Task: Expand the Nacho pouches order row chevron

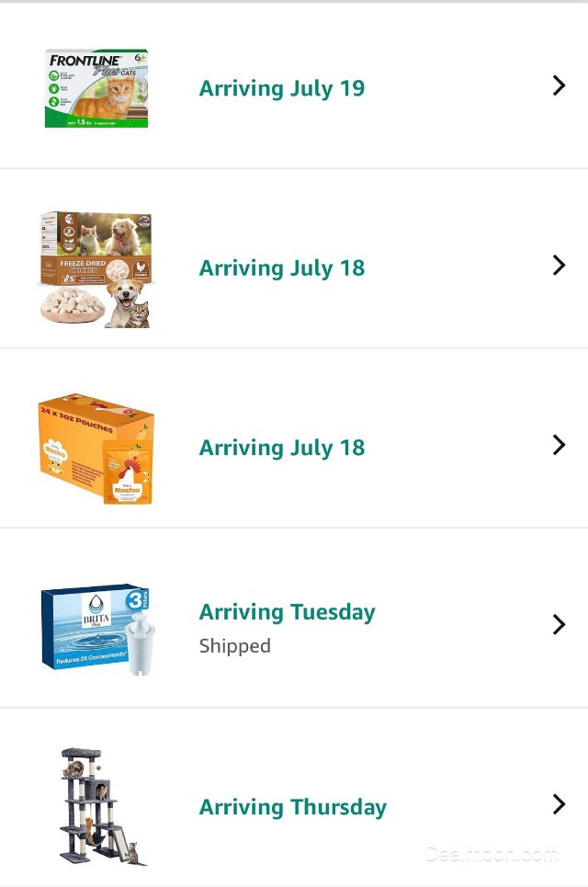Action: click(x=559, y=445)
